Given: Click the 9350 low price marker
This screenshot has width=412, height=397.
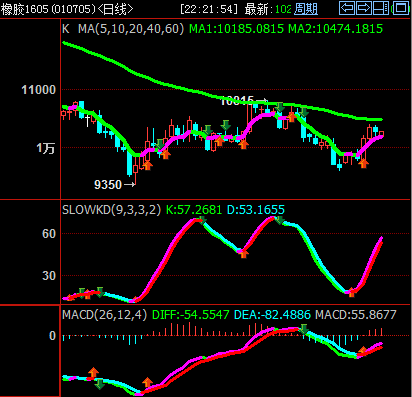Looking at the screenshot, I should [x=115, y=184].
